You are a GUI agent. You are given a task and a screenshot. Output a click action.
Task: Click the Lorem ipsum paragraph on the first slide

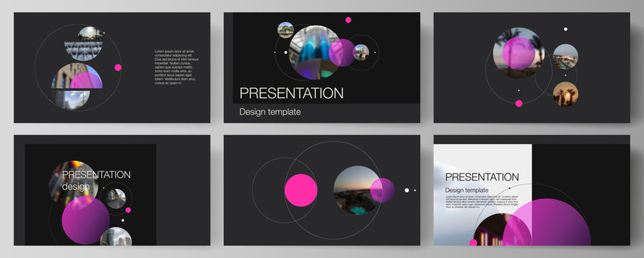177,67
